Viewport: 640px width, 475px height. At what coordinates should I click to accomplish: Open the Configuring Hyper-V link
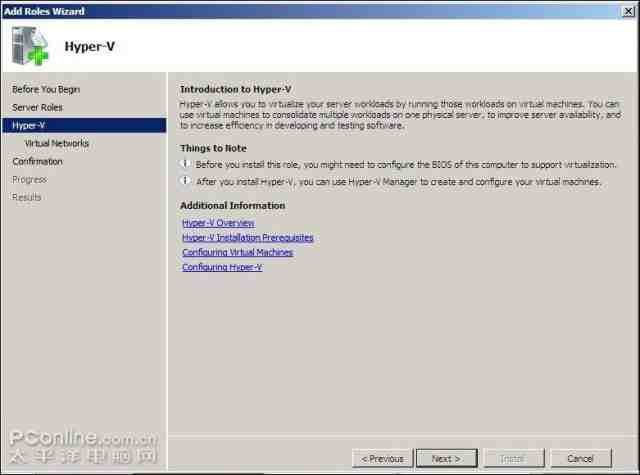click(x=222, y=267)
